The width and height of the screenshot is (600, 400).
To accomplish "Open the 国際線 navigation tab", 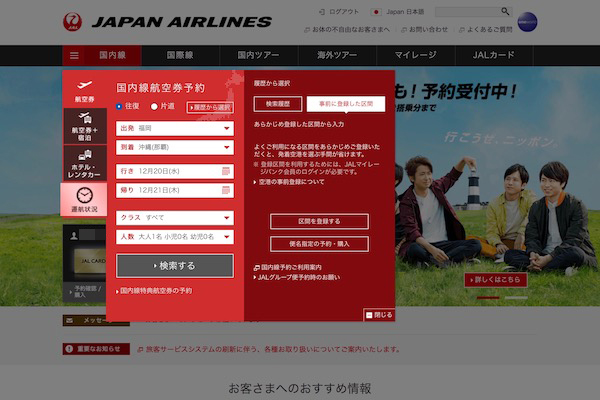I will tap(180, 56).
